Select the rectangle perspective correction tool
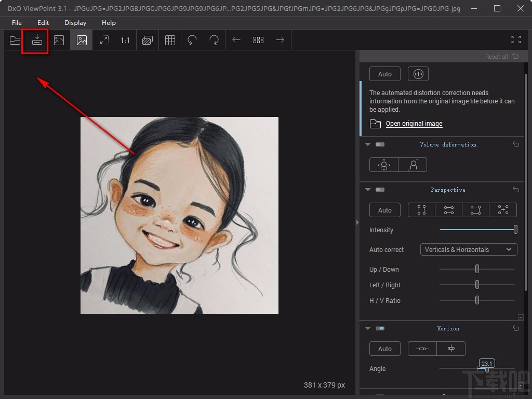This screenshot has width=532, height=399. (475, 210)
